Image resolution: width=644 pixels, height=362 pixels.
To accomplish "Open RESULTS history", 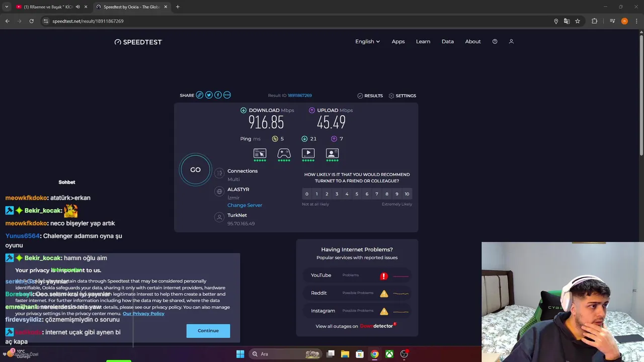I will pyautogui.click(x=370, y=96).
